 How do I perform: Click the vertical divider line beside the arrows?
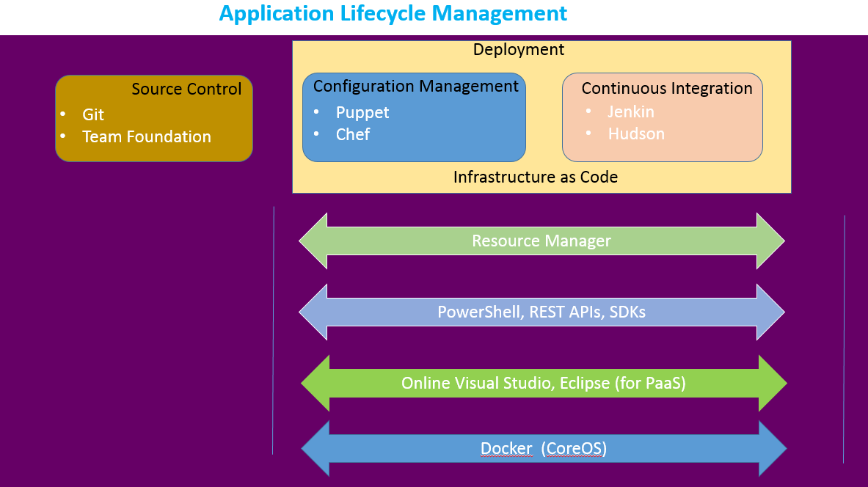pos(273,330)
